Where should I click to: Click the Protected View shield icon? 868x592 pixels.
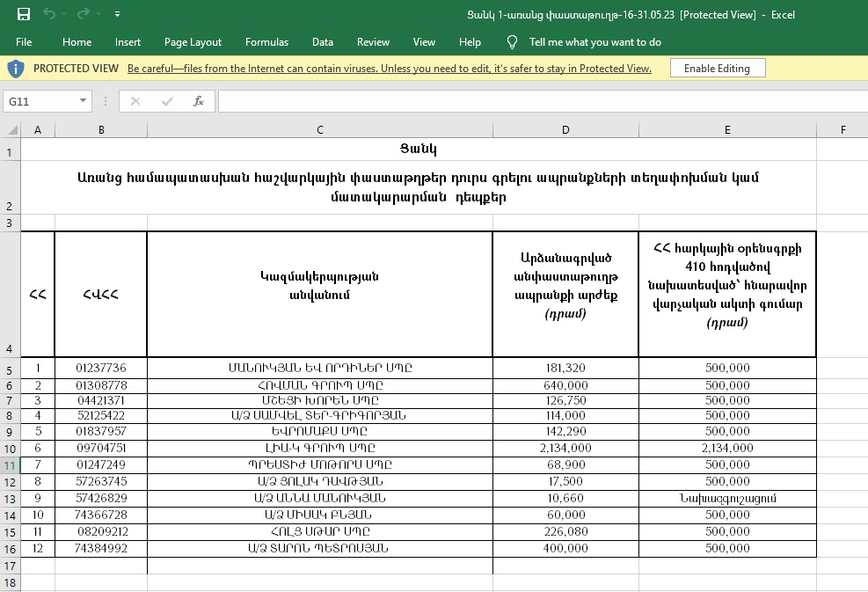pos(16,69)
